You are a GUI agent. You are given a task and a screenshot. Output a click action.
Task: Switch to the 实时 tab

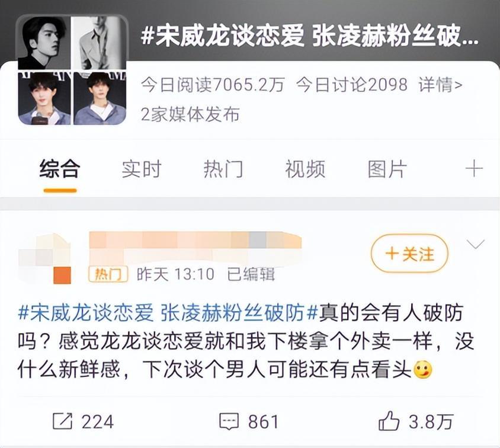(142, 169)
